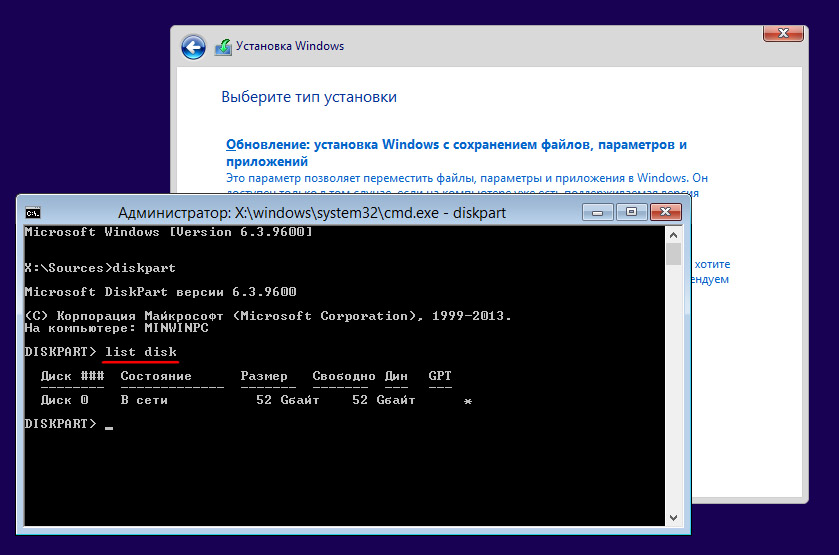Click the 'Состояние' column header
Image resolution: width=839 pixels, height=555 pixels.
tap(156, 376)
